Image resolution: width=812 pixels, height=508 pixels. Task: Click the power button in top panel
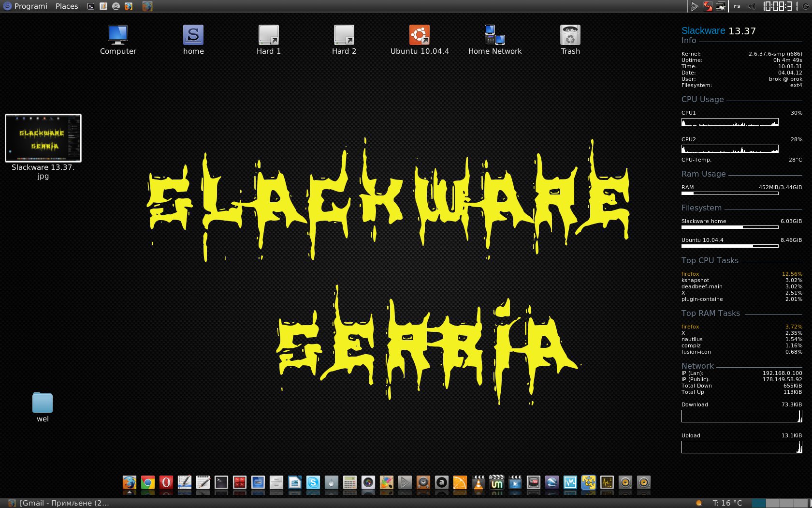pyautogui.click(x=806, y=6)
